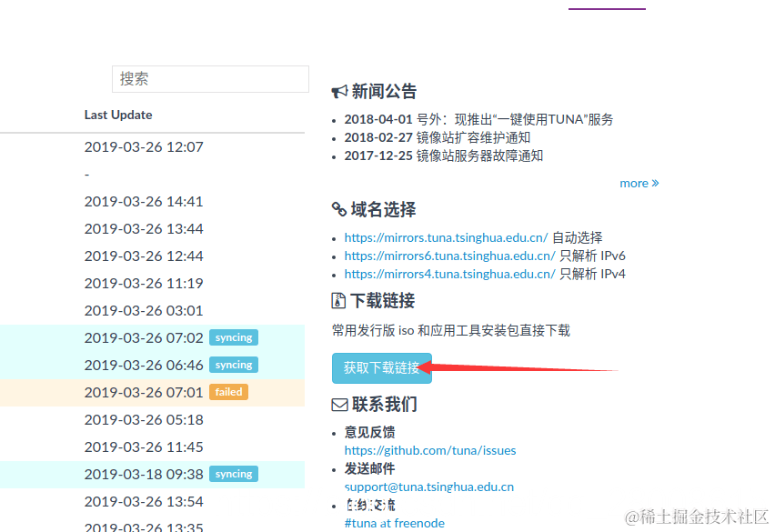Click the megaphone icon beside 新闻公告
Image resolution: width=775 pixels, height=532 pixels.
tap(339, 91)
